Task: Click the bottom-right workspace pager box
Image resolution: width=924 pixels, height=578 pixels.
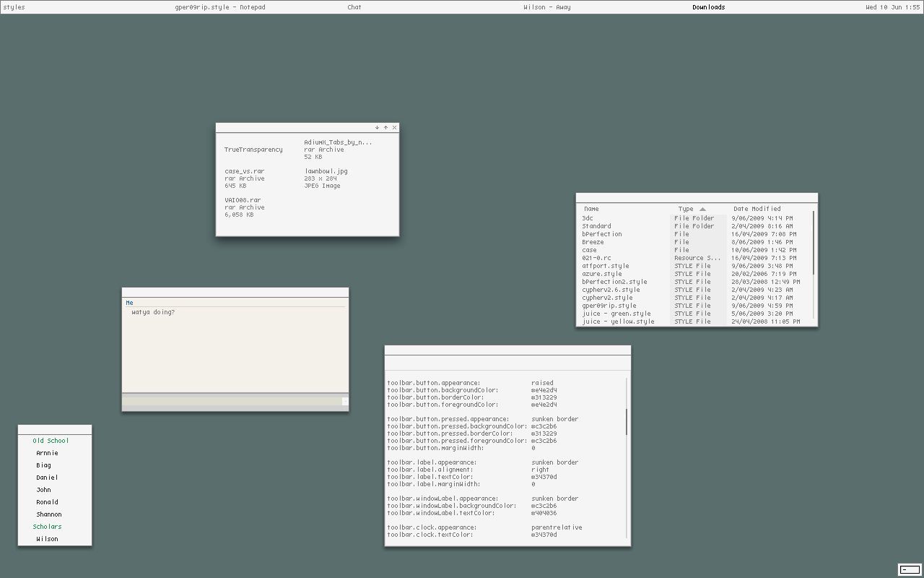Action: (x=910, y=569)
